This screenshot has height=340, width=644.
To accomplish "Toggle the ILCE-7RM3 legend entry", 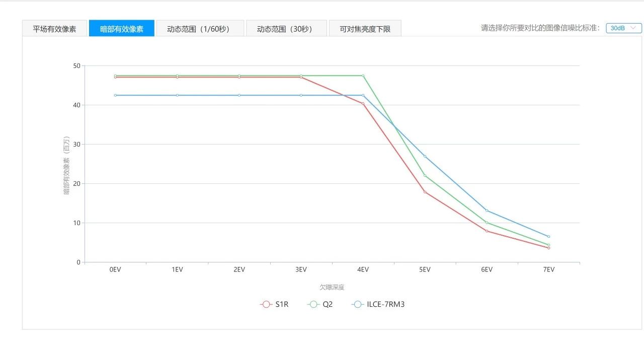I will [x=378, y=304].
